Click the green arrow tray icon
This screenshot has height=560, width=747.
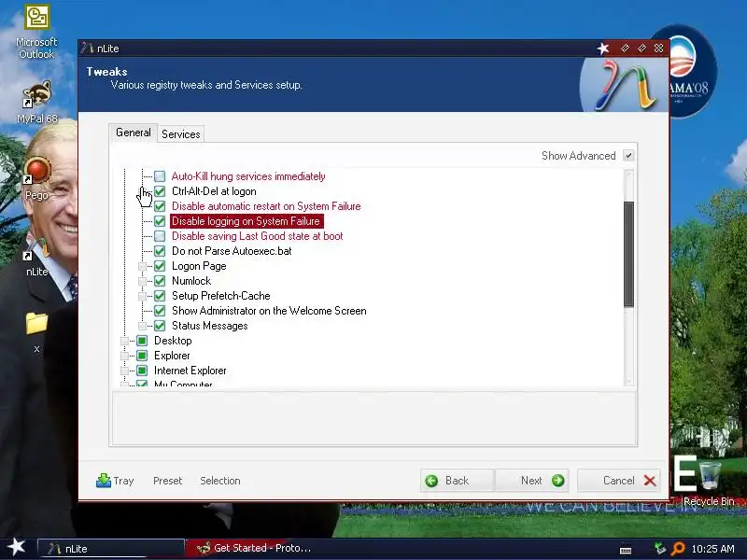pyautogui.click(x=659, y=548)
